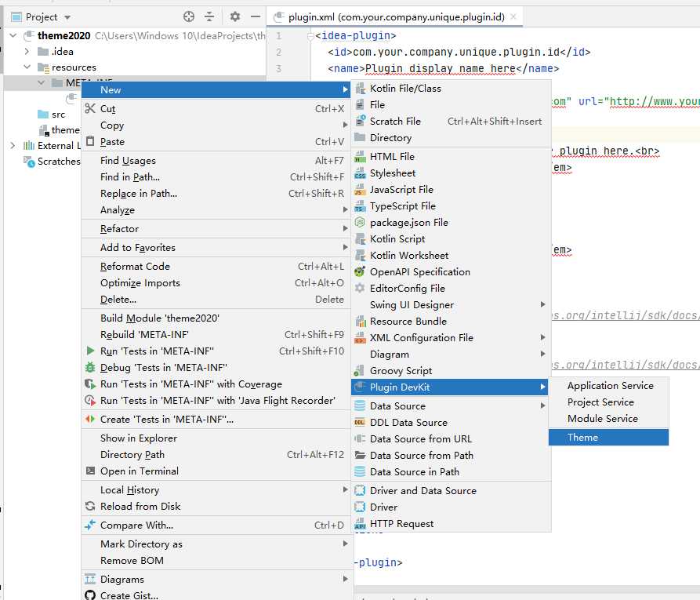Click the package.json File icon

coord(360,222)
